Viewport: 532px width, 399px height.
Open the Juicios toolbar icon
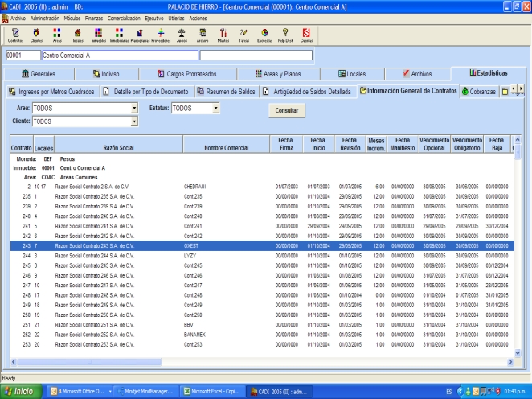click(x=182, y=33)
